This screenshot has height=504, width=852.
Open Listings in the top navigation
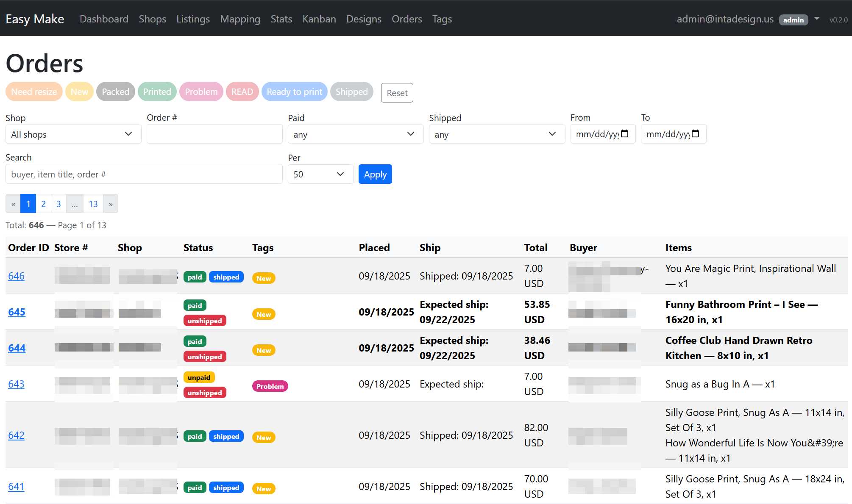(x=193, y=19)
